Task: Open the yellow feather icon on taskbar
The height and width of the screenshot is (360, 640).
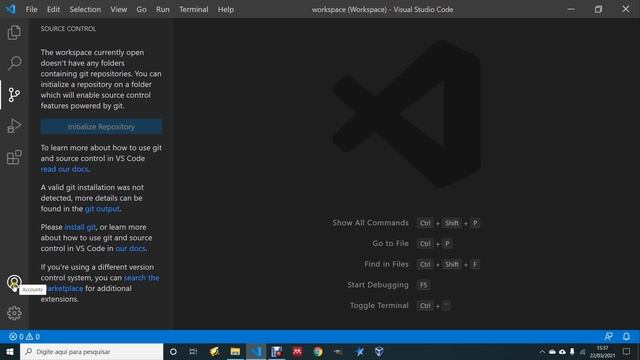Action: click(214, 351)
